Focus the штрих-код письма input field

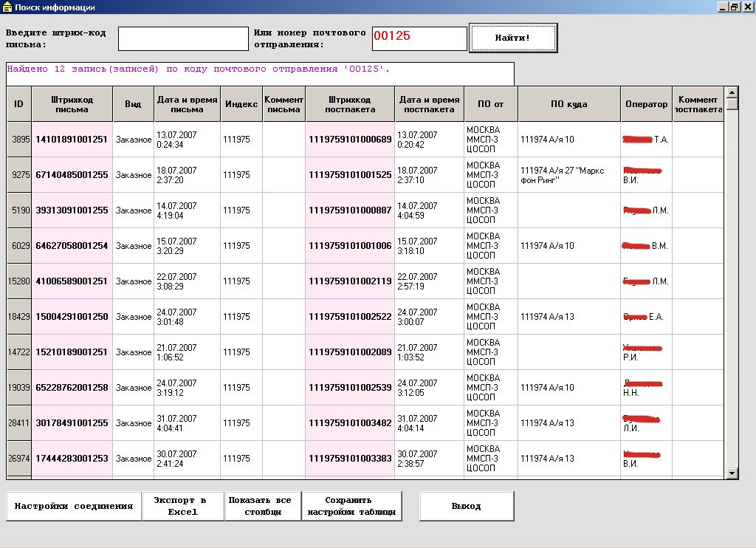click(x=183, y=38)
